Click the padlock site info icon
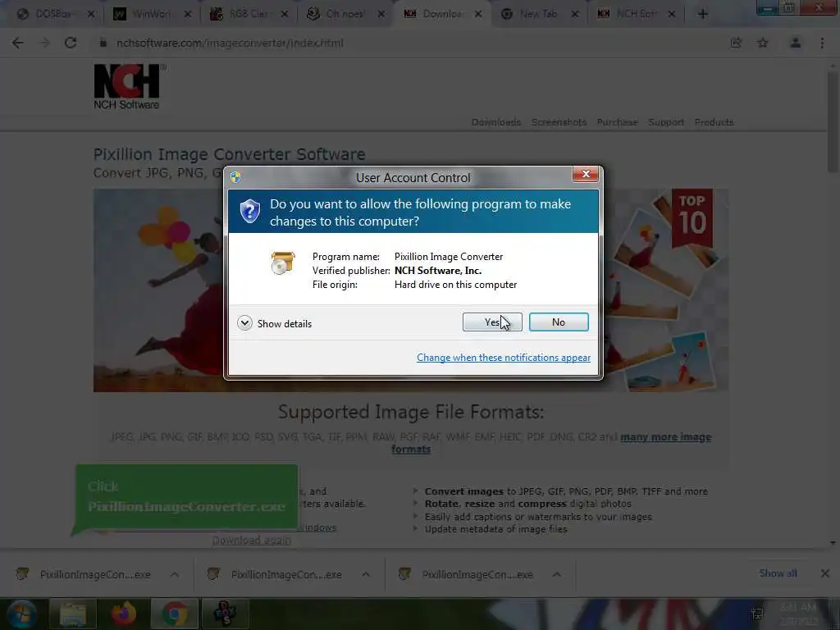 coord(103,43)
